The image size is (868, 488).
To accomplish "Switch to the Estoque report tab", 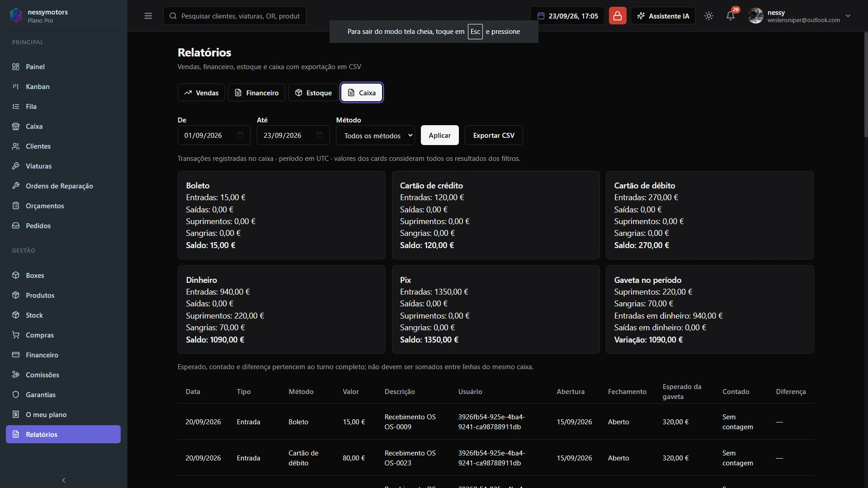I will (x=313, y=93).
